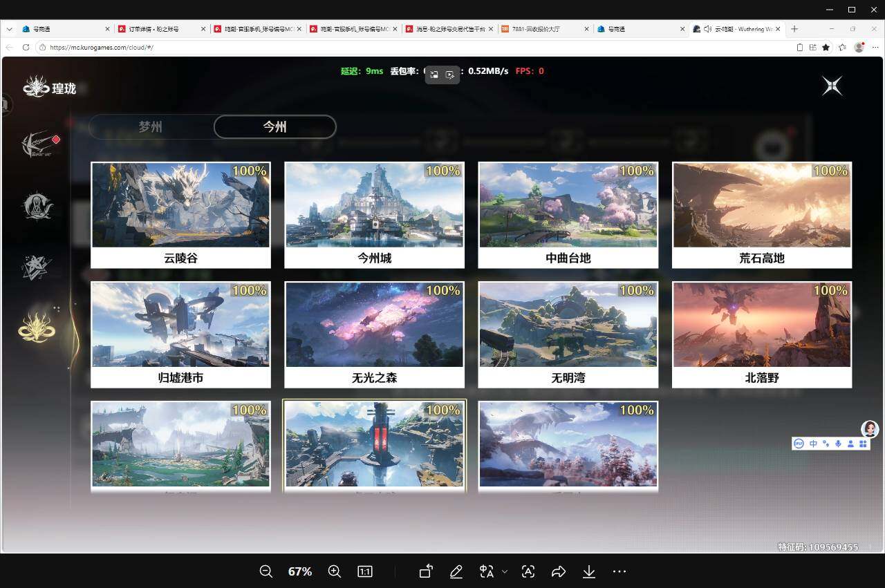Zoom in the image viewer
The image size is (885, 588).
[335, 571]
